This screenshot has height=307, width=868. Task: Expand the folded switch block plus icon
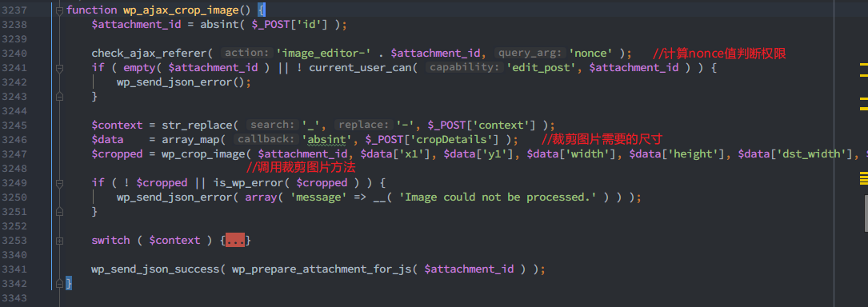pyautogui.click(x=60, y=241)
